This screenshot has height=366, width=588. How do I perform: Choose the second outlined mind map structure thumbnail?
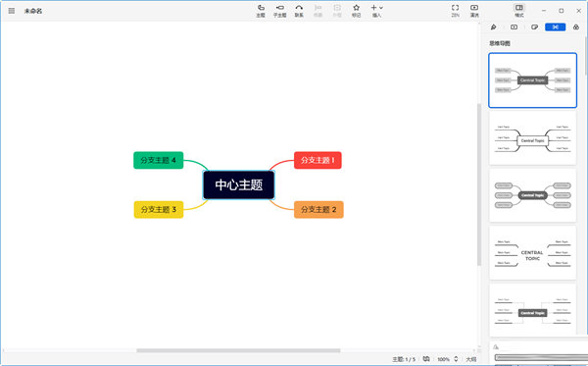pos(532,138)
